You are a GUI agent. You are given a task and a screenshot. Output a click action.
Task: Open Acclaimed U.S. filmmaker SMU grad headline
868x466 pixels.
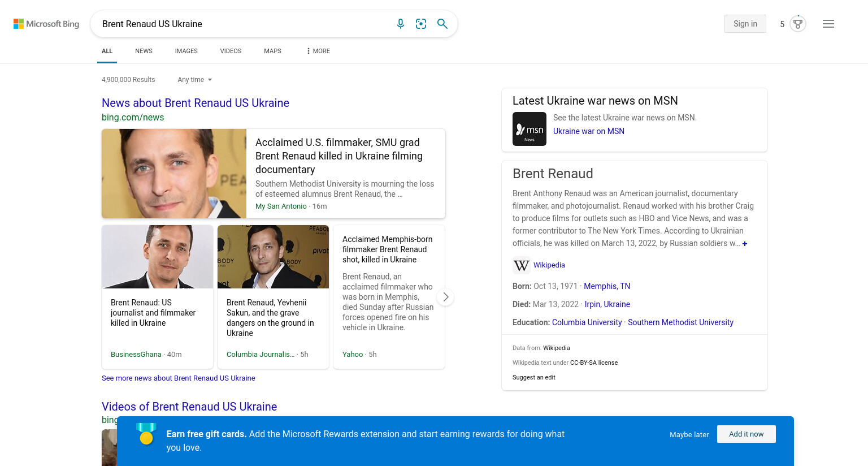[339, 156]
